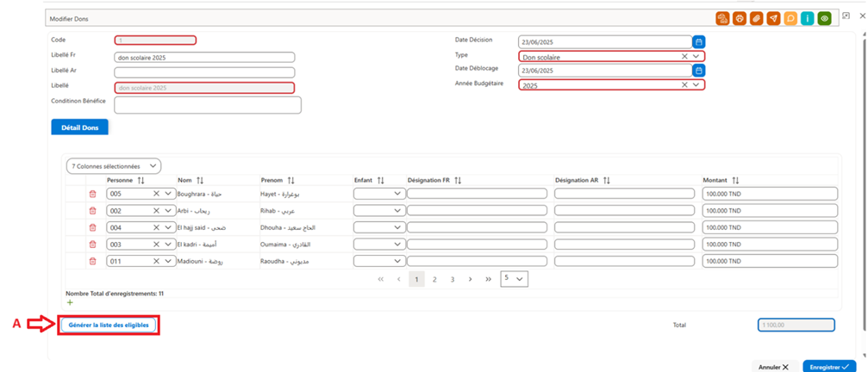
Task: Click Montant field in El kadri row
Action: 770,245
